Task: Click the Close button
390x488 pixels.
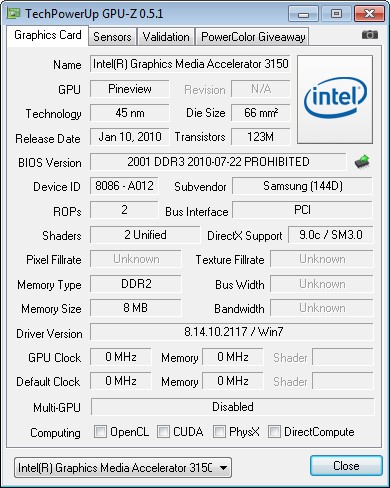Action: pos(346,466)
